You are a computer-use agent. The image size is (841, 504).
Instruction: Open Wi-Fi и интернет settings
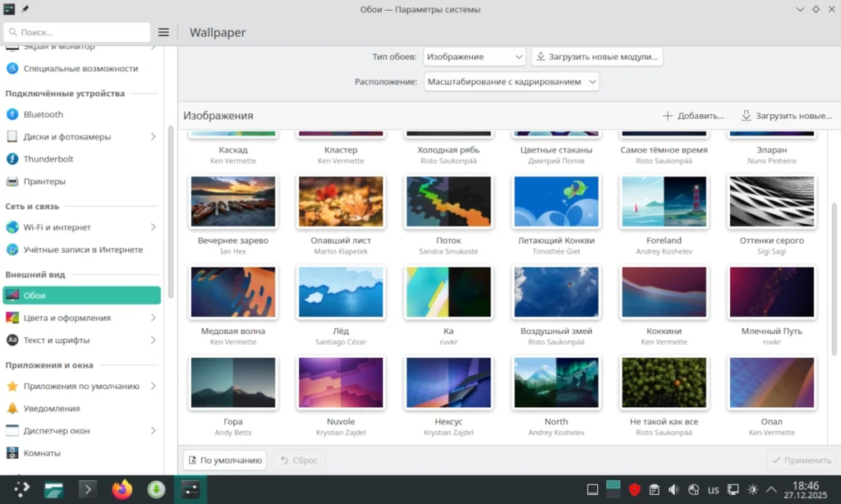coord(81,227)
